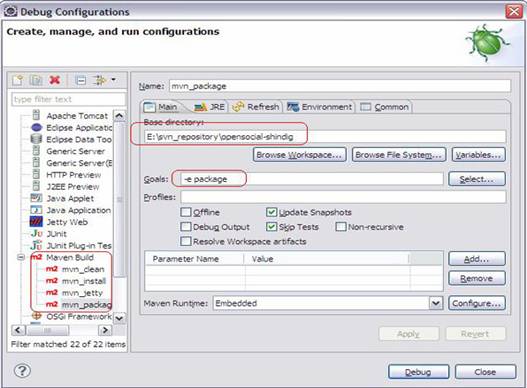Click the Profiles input field
Image resolution: width=527 pixels, height=388 pixels.
(343, 197)
